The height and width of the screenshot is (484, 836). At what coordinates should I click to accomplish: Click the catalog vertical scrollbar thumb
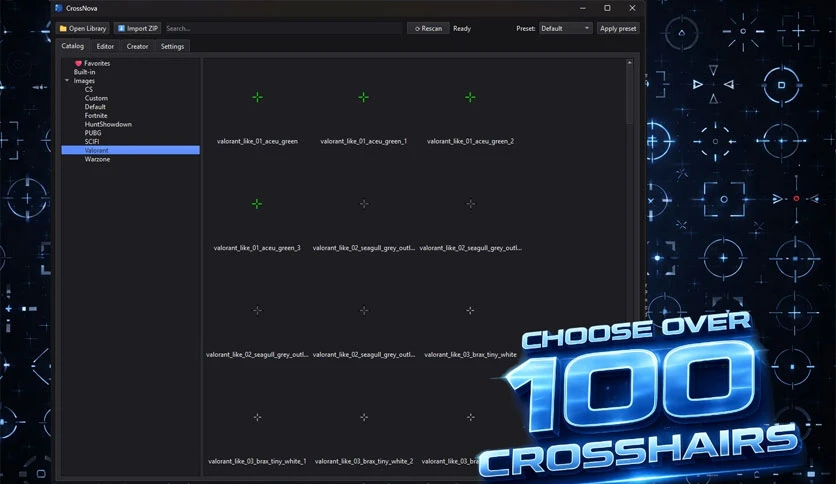click(x=630, y=95)
